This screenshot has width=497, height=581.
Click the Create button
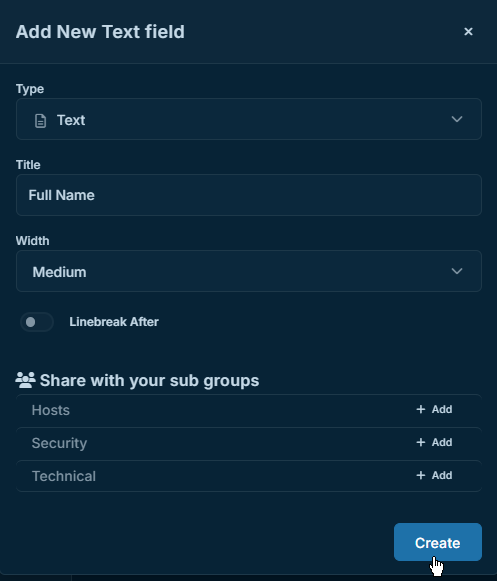(x=438, y=542)
